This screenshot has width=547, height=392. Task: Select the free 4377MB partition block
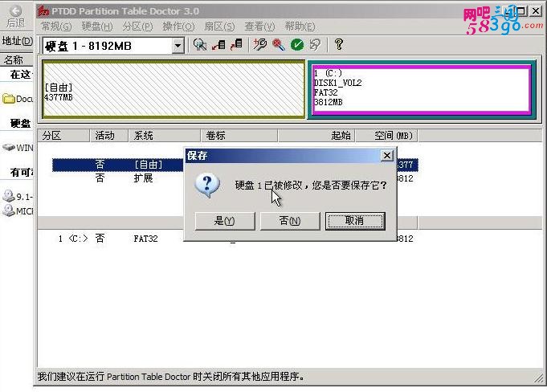click(x=173, y=89)
